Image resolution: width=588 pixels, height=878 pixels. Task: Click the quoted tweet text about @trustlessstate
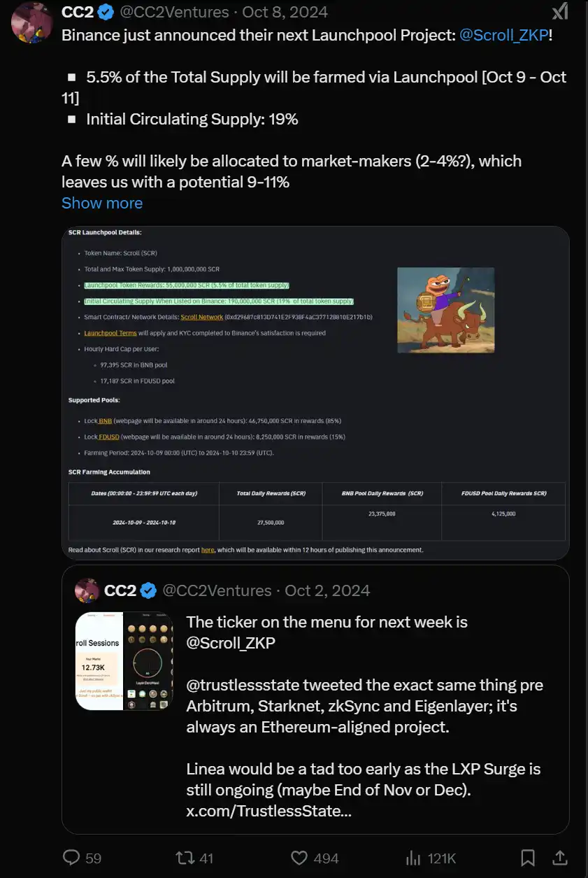pos(364,706)
